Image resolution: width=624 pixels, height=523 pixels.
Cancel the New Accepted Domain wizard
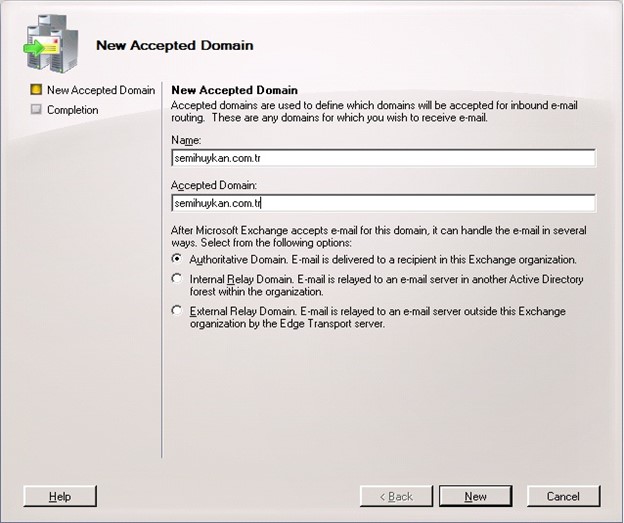(x=563, y=496)
